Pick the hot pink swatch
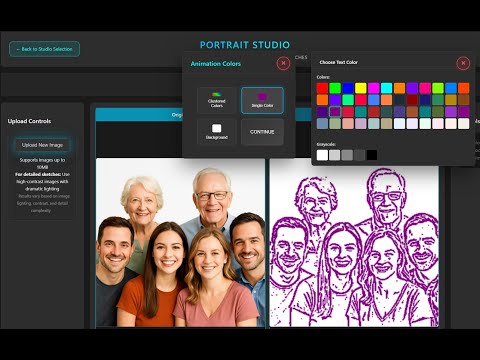480x360 pixels. coord(425,88)
